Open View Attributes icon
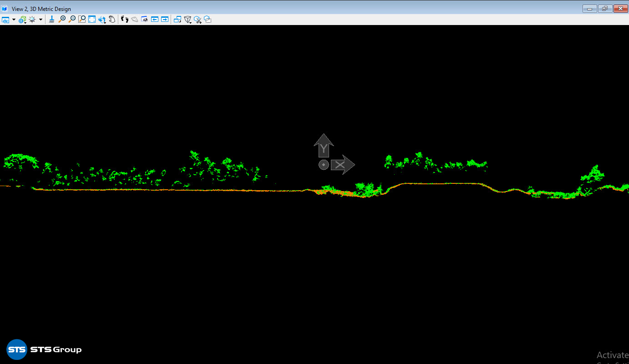This screenshot has height=364, width=629. [x=5, y=20]
